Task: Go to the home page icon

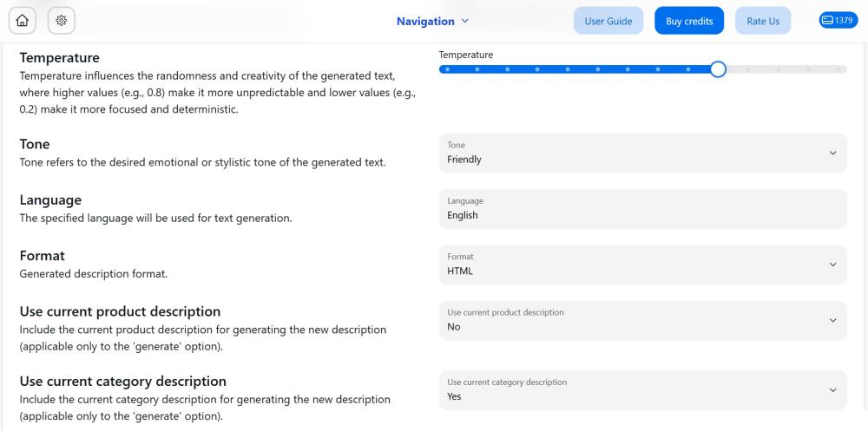Action: tap(23, 21)
